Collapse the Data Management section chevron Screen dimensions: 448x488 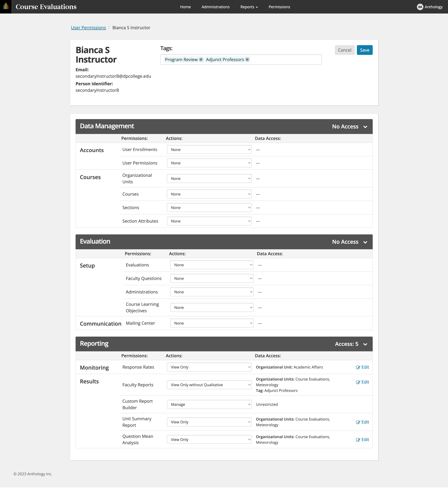(x=365, y=127)
